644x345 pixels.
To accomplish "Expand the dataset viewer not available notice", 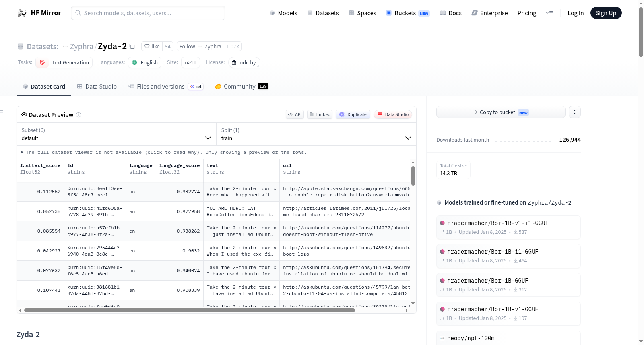I will (x=163, y=152).
